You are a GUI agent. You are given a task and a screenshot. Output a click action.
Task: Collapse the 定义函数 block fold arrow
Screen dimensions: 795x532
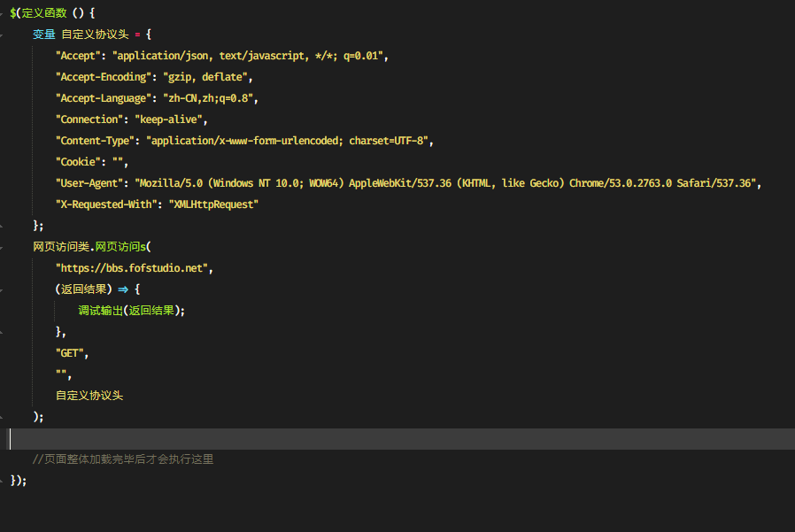tap(2, 13)
